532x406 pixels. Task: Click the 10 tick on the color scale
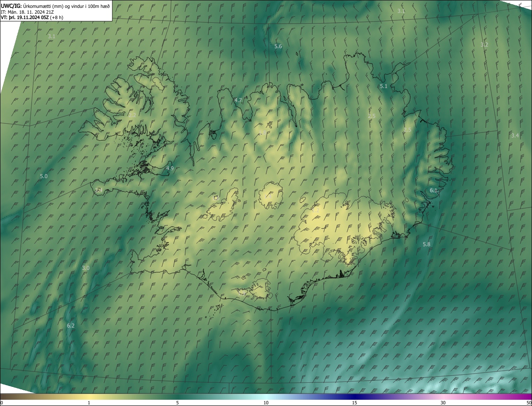pyautogui.click(x=266, y=403)
